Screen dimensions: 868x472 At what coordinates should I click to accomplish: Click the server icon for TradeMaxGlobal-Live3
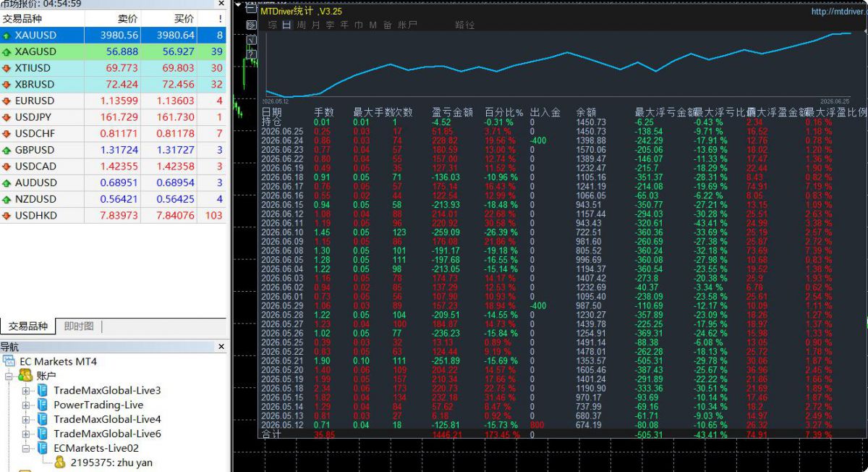[42, 390]
